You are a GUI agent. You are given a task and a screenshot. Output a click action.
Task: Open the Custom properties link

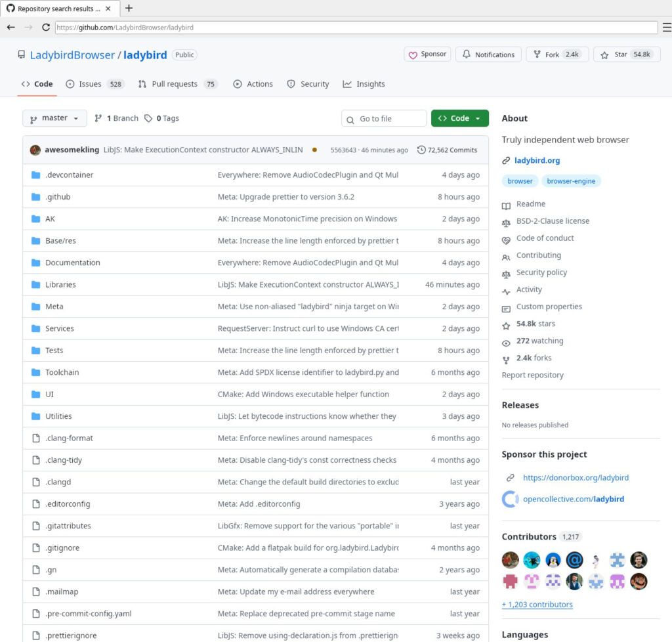click(549, 307)
